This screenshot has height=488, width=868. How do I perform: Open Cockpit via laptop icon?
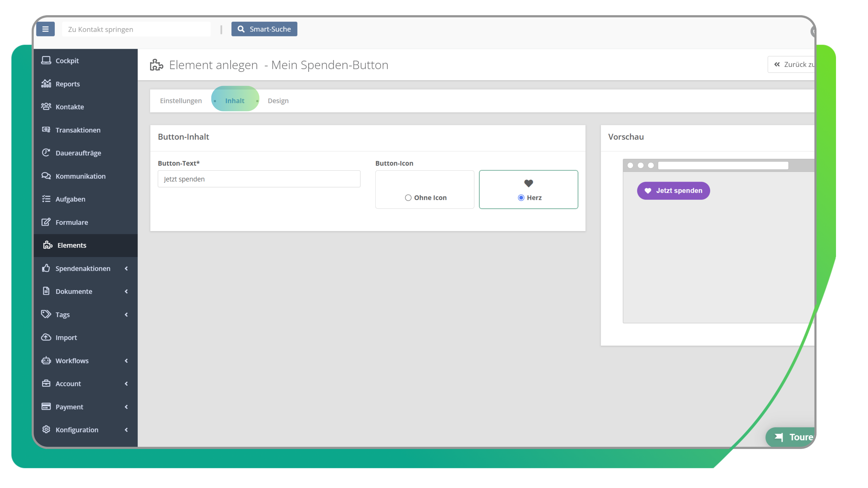point(46,60)
